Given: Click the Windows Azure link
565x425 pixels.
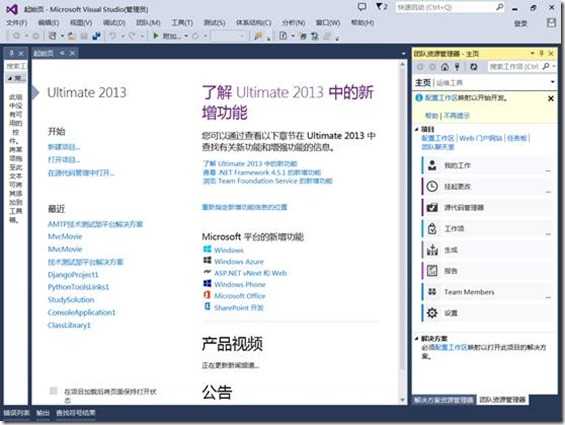Looking at the screenshot, I should point(239,261).
